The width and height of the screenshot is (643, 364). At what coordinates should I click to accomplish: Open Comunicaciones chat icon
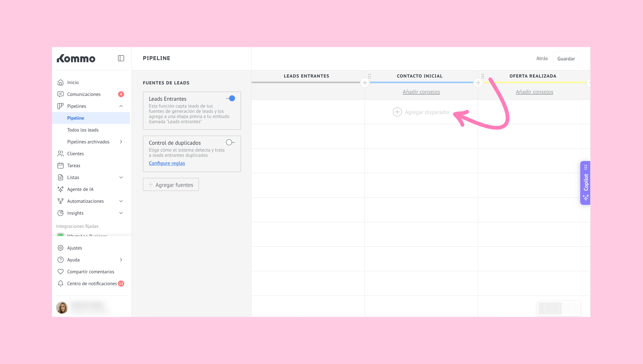61,94
